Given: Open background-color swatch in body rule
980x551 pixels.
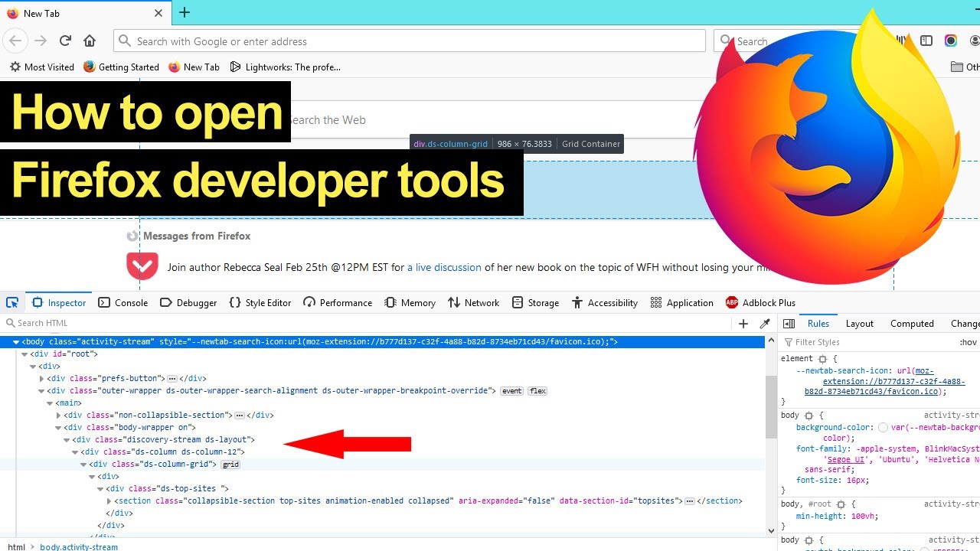Looking at the screenshot, I should point(883,428).
